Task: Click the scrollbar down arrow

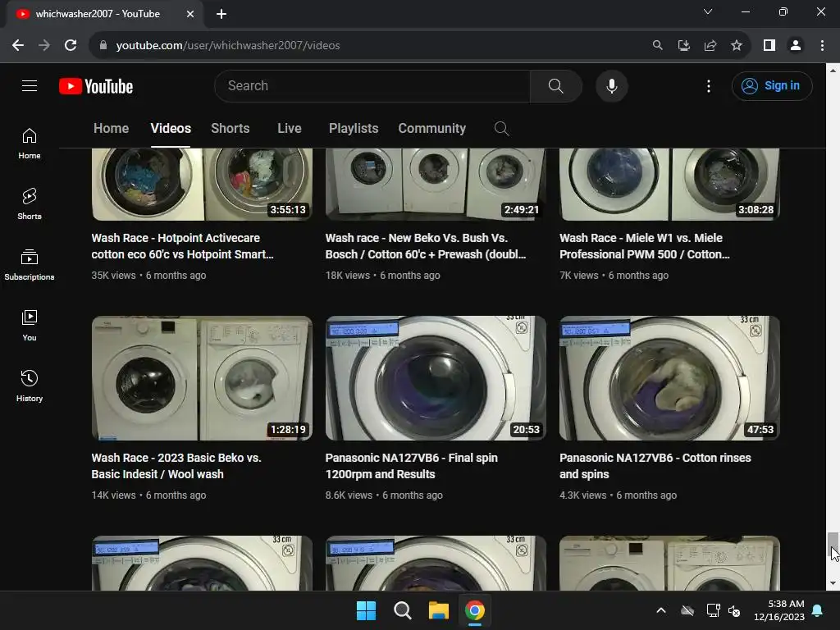Action: [x=833, y=583]
